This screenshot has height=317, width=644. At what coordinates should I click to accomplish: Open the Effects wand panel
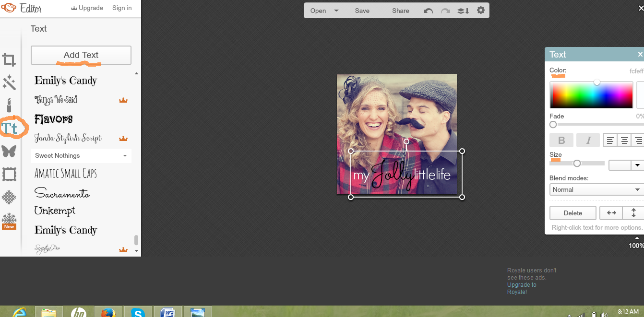coord(10,82)
